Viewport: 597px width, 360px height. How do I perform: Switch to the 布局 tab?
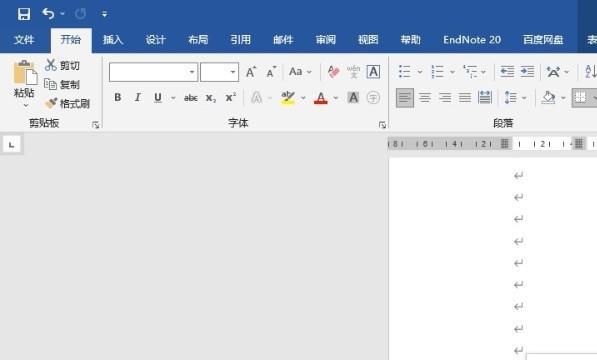point(198,40)
